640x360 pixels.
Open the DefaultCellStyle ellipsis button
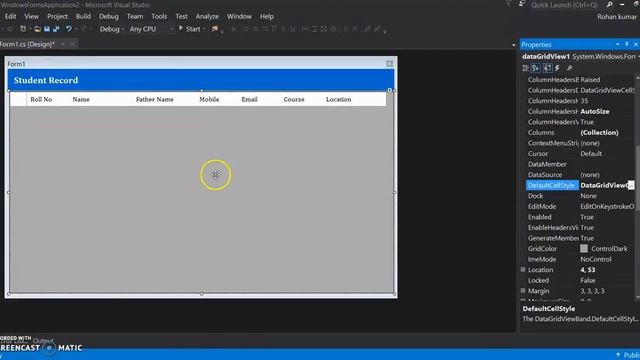click(631, 185)
